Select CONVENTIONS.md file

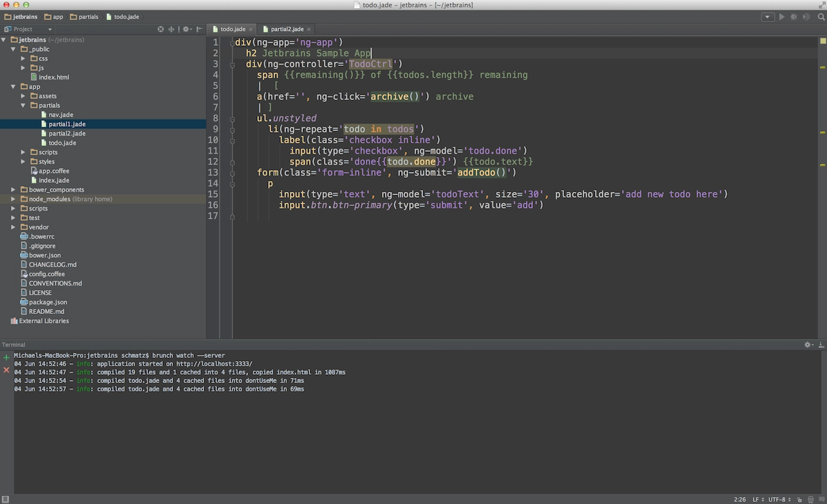pyautogui.click(x=51, y=284)
